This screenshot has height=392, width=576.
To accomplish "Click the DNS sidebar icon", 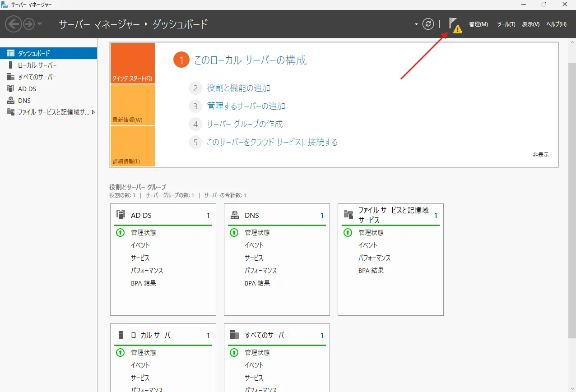I will tap(11, 101).
